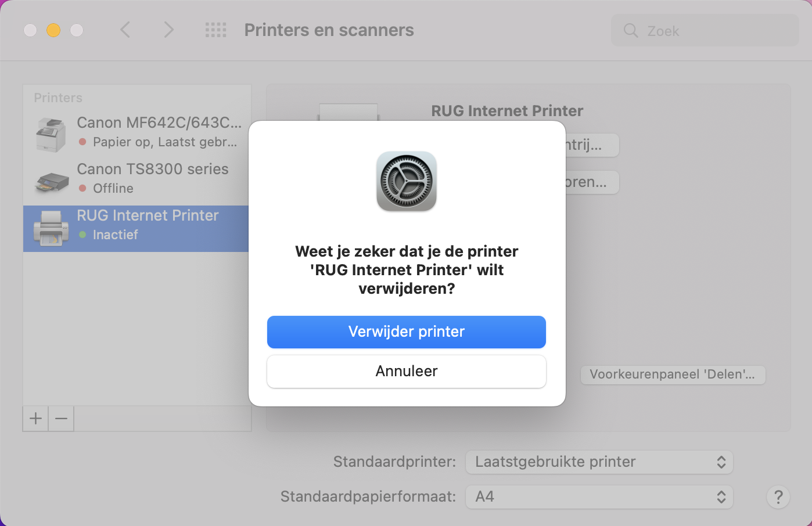Click the forward navigation arrow

click(168, 30)
